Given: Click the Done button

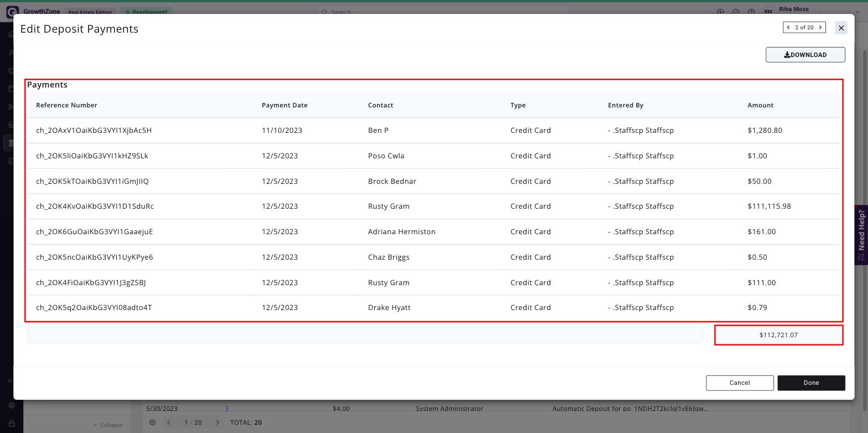Looking at the screenshot, I should pyautogui.click(x=811, y=383).
